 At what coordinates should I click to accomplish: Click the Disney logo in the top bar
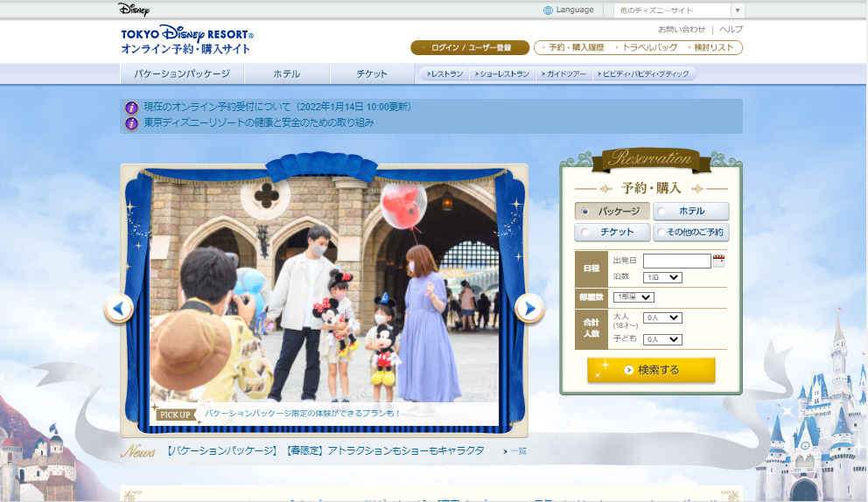click(133, 9)
